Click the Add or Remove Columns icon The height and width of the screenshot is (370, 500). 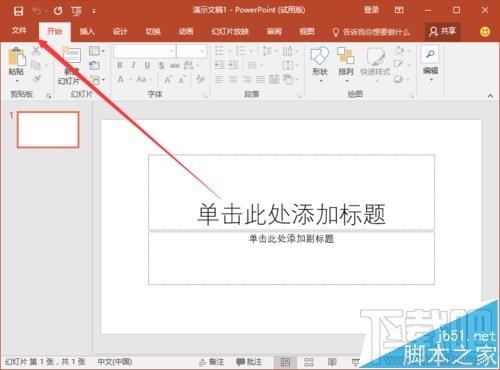[251, 65]
